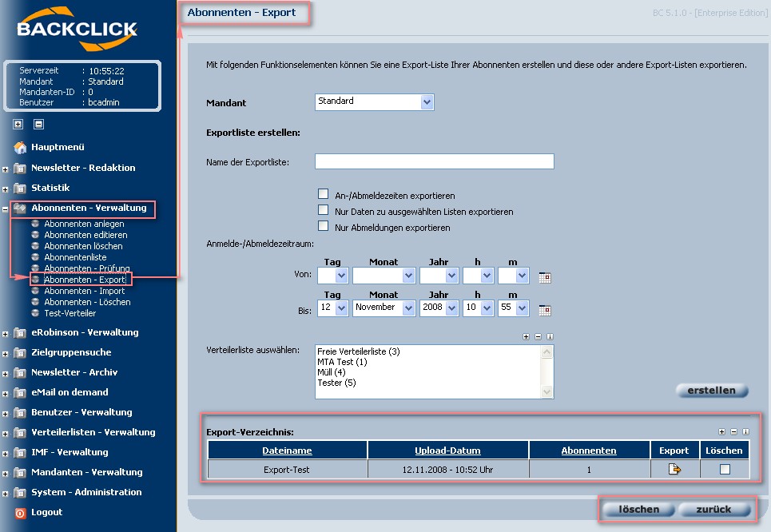
Task: Open Abonnenten editieren menu entry
Action: pyautogui.click(x=85, y=235)
